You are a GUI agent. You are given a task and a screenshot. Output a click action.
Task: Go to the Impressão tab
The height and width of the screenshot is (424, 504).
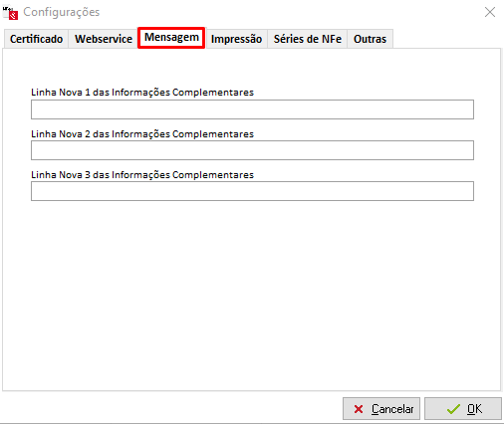click(236, 39)
